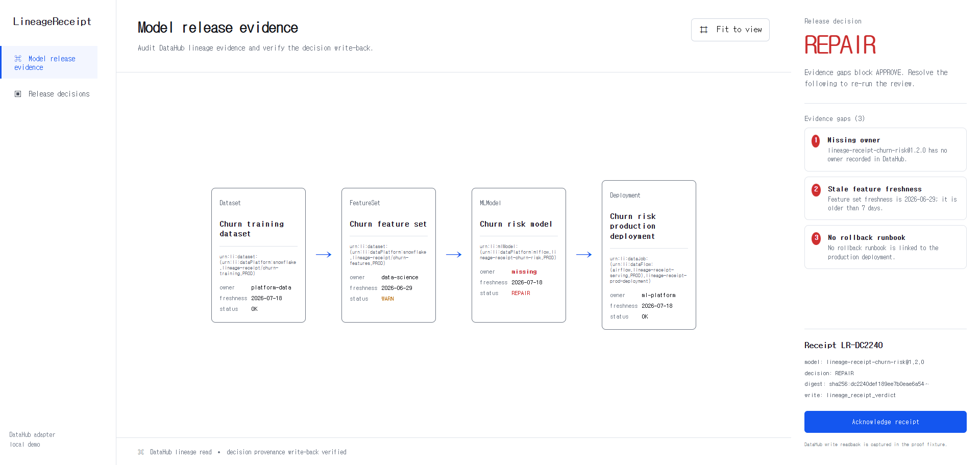Click the 'missing' owner value on MLModel card

point(524,272)
